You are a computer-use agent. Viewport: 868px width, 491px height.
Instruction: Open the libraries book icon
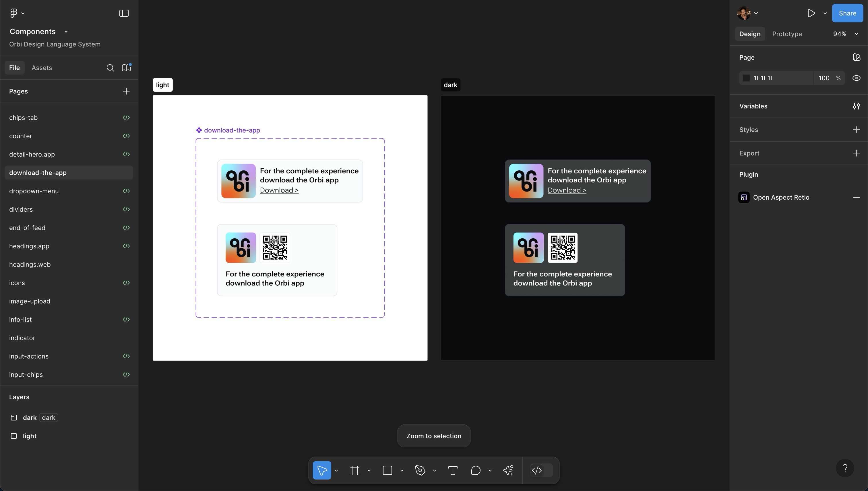[126, 67]
